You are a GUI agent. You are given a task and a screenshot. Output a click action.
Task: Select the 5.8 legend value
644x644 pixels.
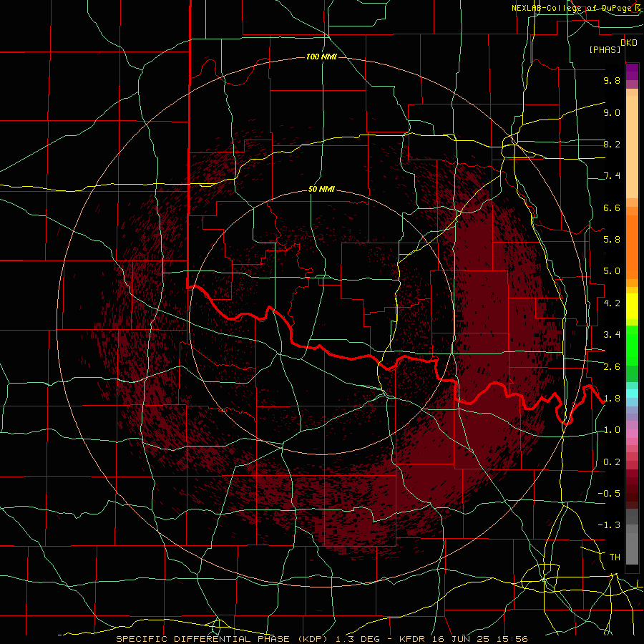click(612, 240)
